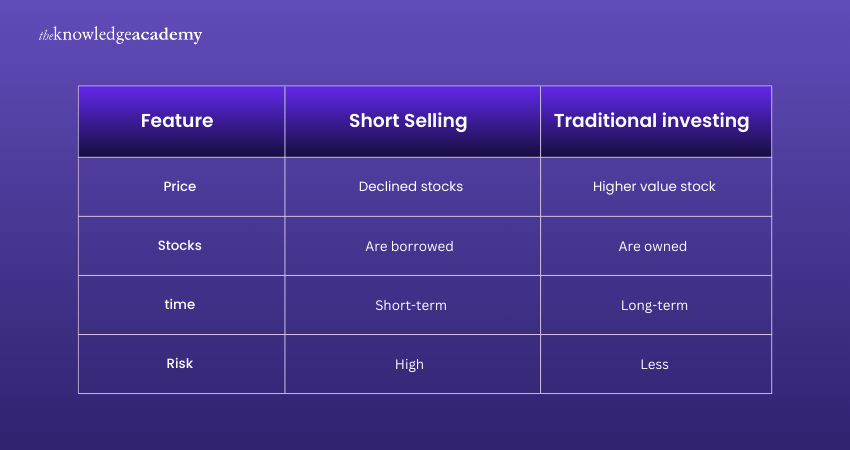Screen dimensions: 850x450
Task: Click the Less risk cell
Action: (654, 364)
